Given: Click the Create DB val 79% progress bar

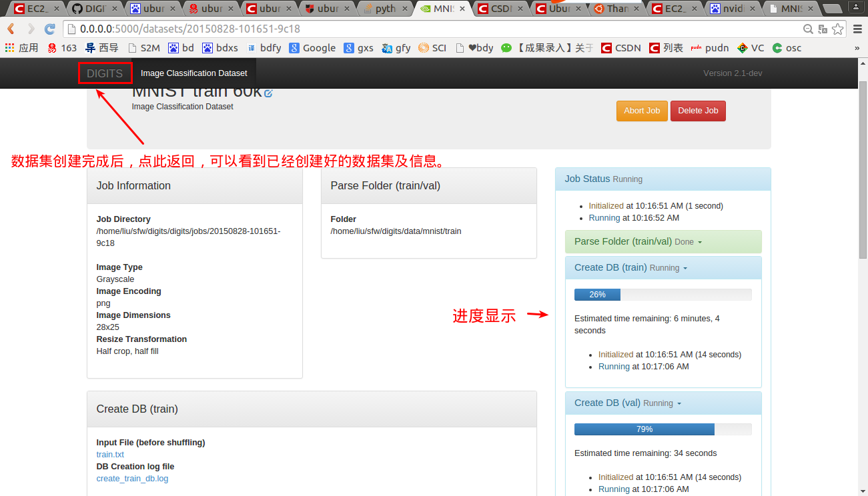Looking at the screenshot, I should pyautogui.click(x=663, y=429).
